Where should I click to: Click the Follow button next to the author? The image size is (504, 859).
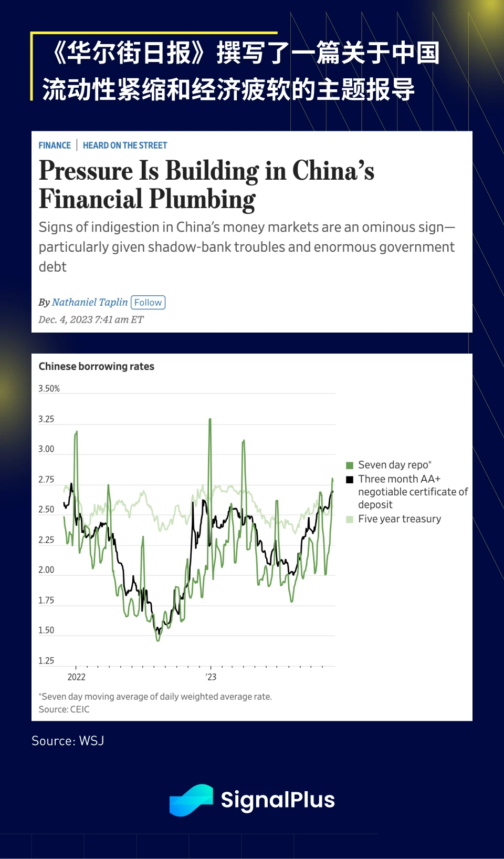148,303
